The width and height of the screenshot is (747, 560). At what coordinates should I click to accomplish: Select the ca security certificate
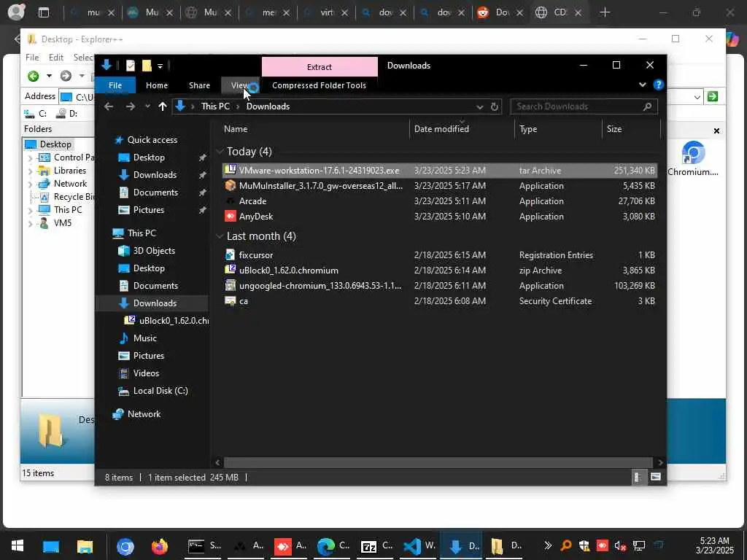pyautogui.click(x=439, y=301)
